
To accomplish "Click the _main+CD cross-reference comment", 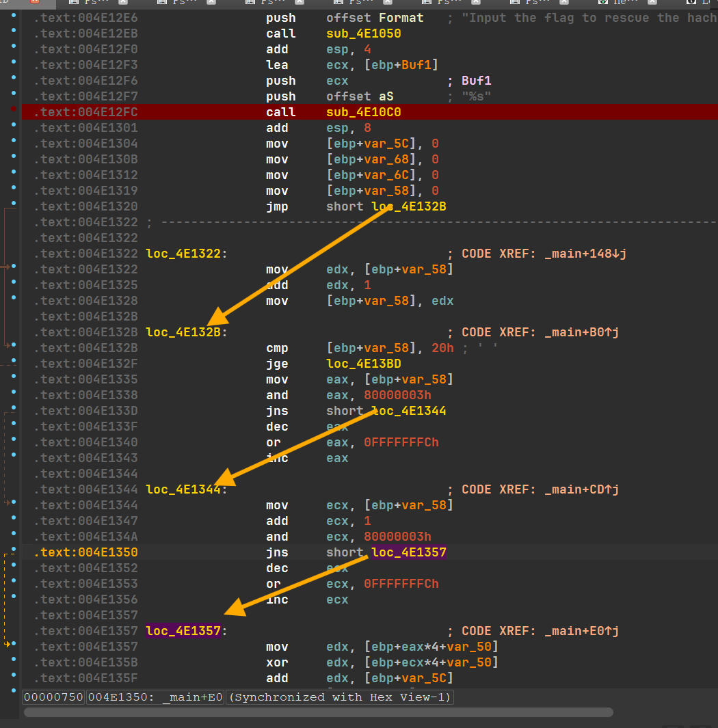I will pyautogui.click(x=585, y=489).
